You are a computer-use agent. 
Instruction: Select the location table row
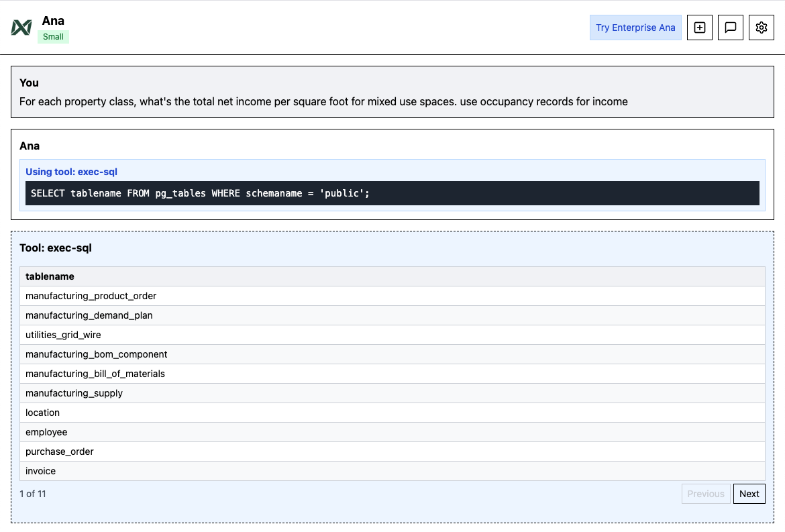tap(42, 413)
